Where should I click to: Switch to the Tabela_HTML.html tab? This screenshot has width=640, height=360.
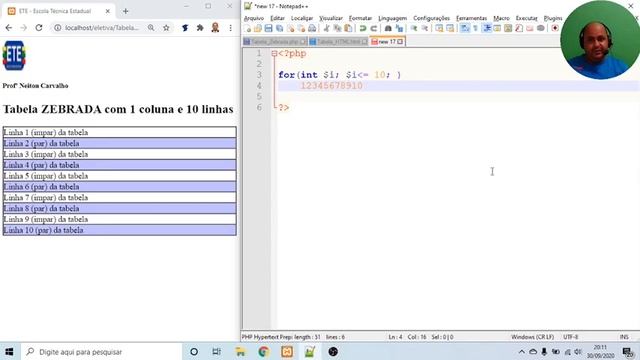[338, 42]
